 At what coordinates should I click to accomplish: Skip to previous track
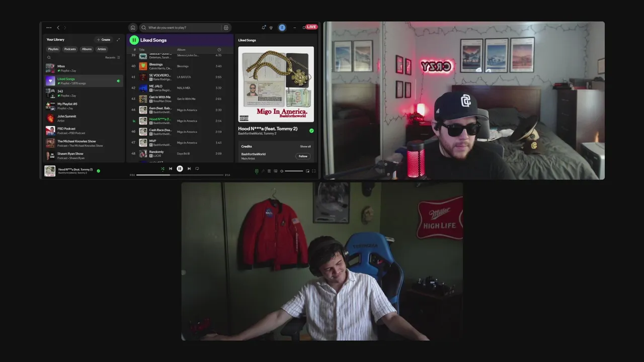171,169
